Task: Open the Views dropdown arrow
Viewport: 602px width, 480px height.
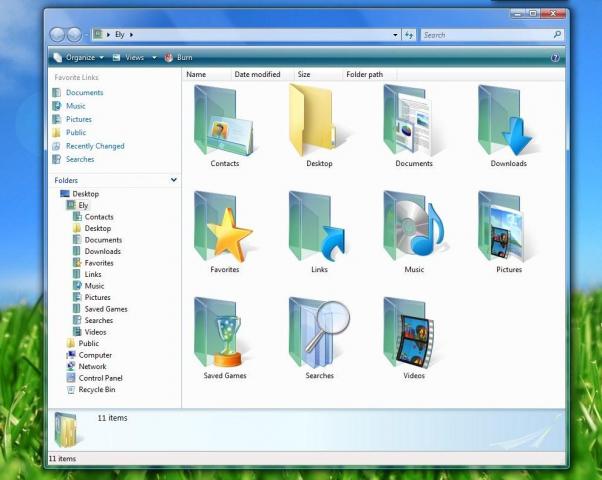Action: click(x=154, y=58)
